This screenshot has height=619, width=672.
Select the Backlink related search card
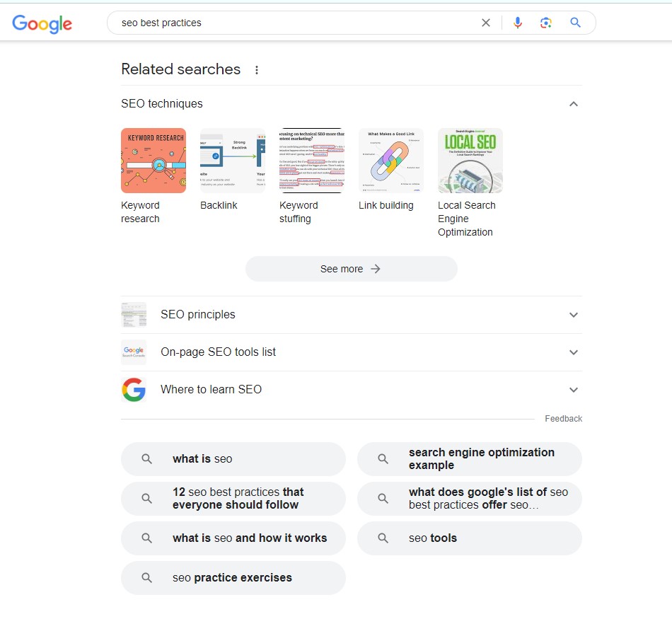tap(233, 160)
